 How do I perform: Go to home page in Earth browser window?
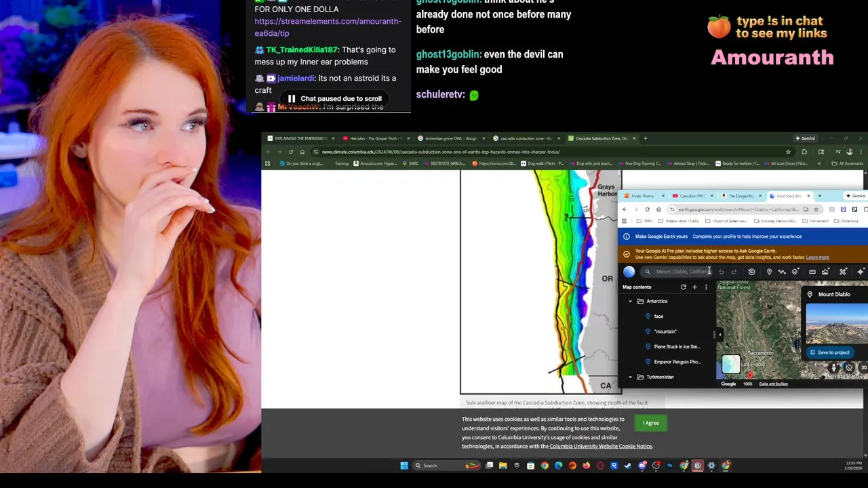[658, 209]
